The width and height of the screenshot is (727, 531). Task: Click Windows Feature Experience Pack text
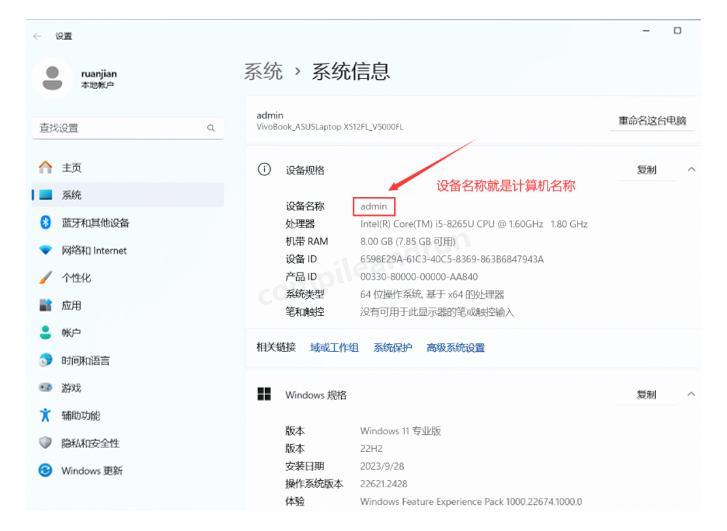[x=471, y=501]
